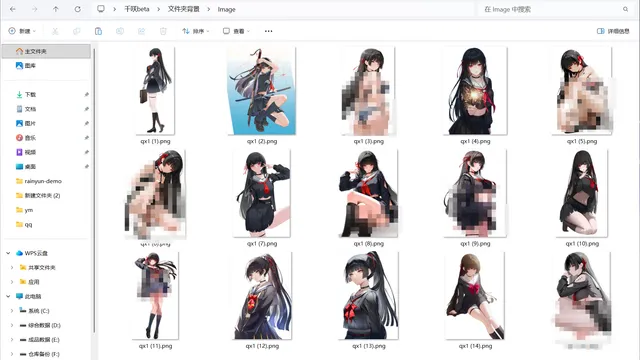Expand the 应用 tree node
The image size is (640, 360).
[12, 282]
